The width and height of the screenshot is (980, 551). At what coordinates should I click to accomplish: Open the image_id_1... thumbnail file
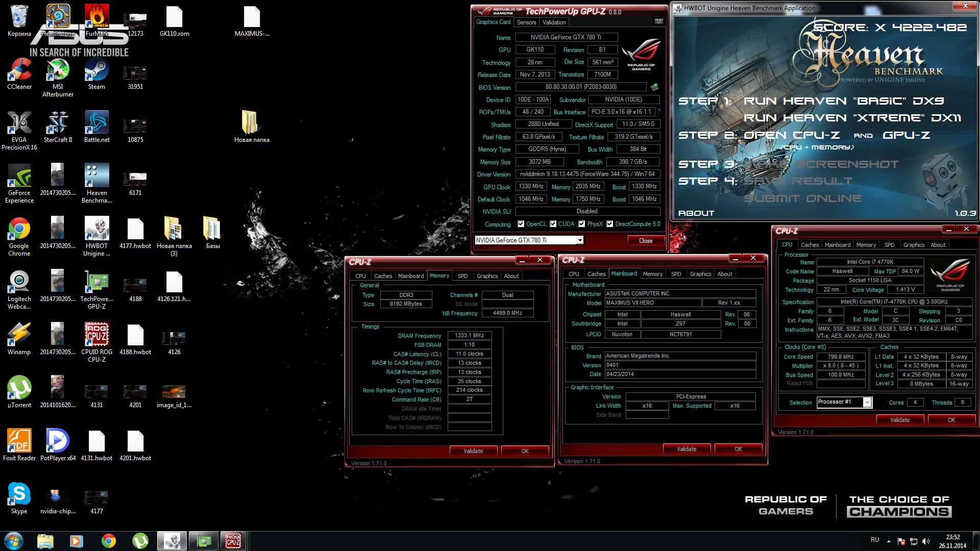174,396
